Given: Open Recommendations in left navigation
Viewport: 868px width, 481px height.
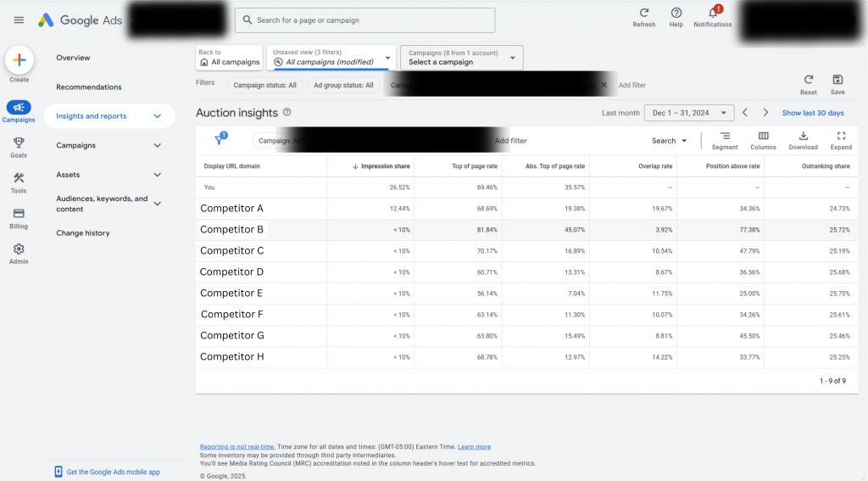Looking at the screenshot, I should pyautogui.click(x=89, y=87).
